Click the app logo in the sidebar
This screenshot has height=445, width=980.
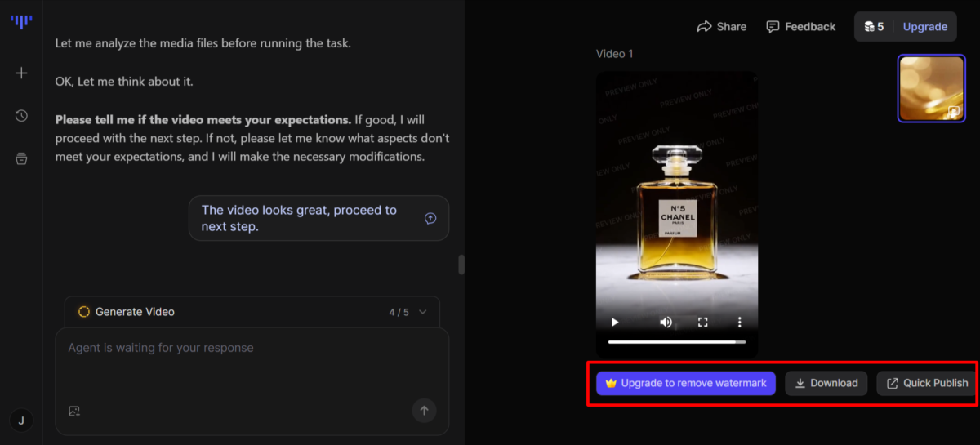point(21,22)
